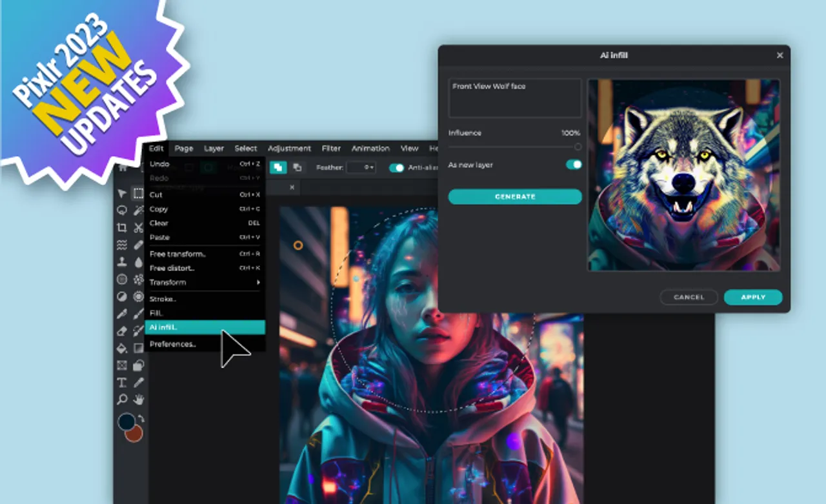This screenshot has width=826, height=504.
Task: Select the Dodge/Burn half-circle tool
Action: (x=121, y=297)
